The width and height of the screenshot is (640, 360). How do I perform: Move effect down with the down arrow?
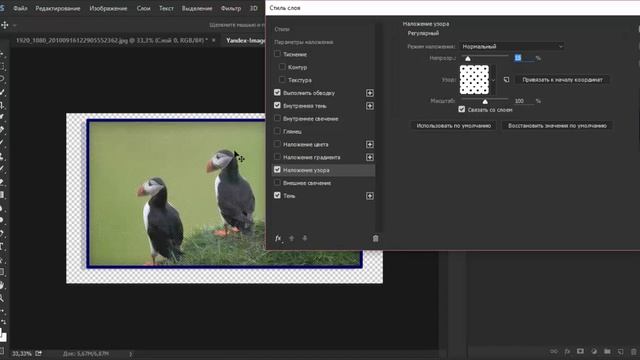(x=304, y=238)
